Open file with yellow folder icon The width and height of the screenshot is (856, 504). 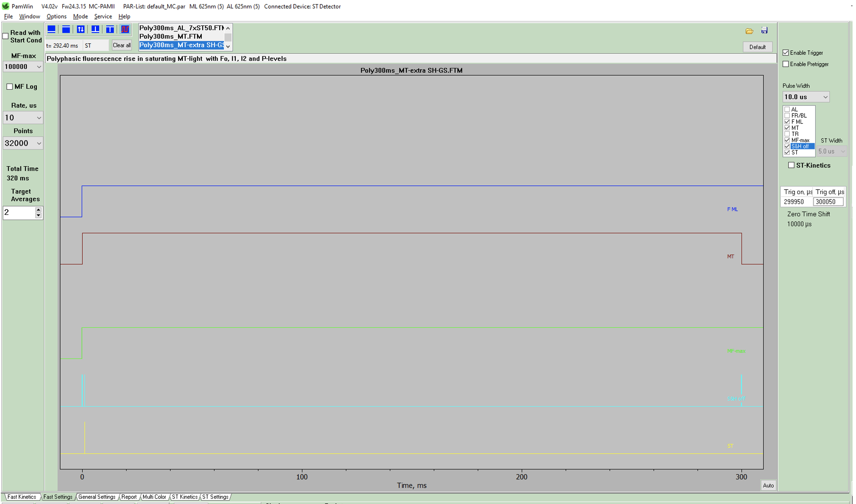pyautogui.click(x=749, y=31)
